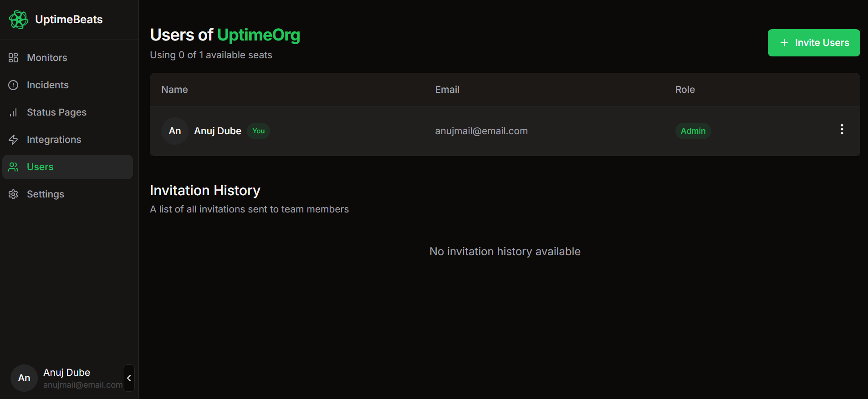The width and height of the screenshot is (868, 399).
Task: Click the UptimeBeats logo icon
Action: tap(19, 20)
